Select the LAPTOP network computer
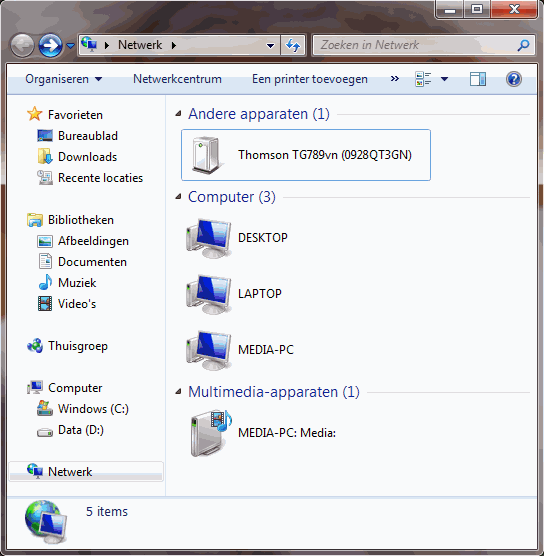This screenshot has width=544, height=556. [234, 294]
